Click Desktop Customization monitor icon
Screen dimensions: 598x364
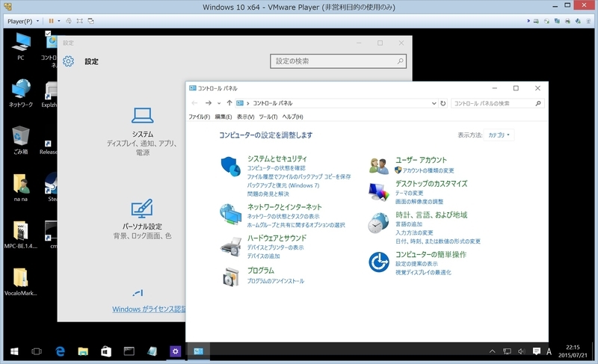[379, 192]
